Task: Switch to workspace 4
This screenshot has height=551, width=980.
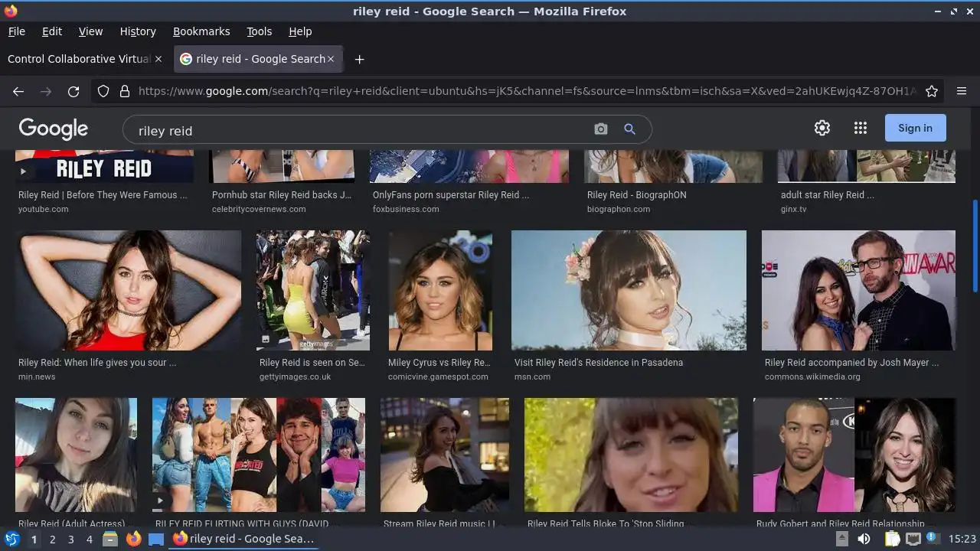Action: 90,539
